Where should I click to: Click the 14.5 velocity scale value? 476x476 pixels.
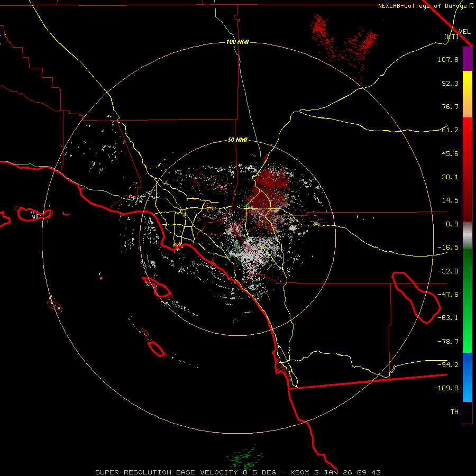click(450, 200)
